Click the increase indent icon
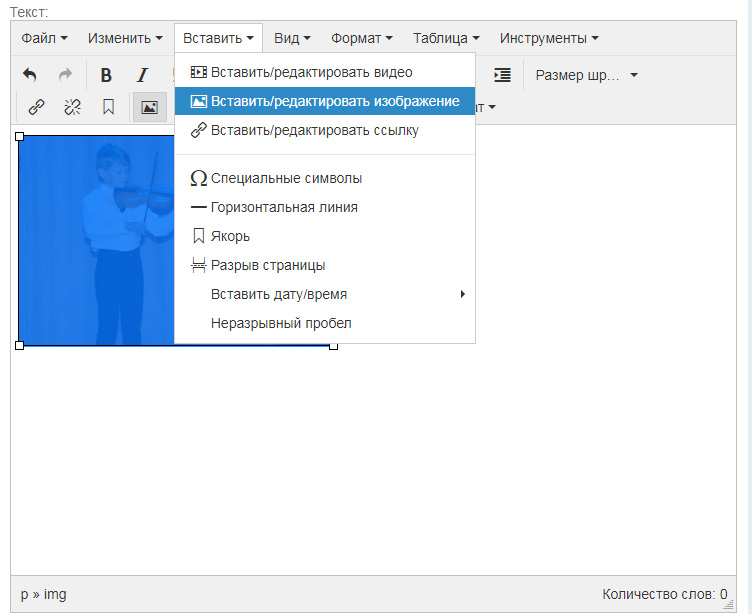Image resolution: width=752 pixels, height=614 pixels. [502, 75]
